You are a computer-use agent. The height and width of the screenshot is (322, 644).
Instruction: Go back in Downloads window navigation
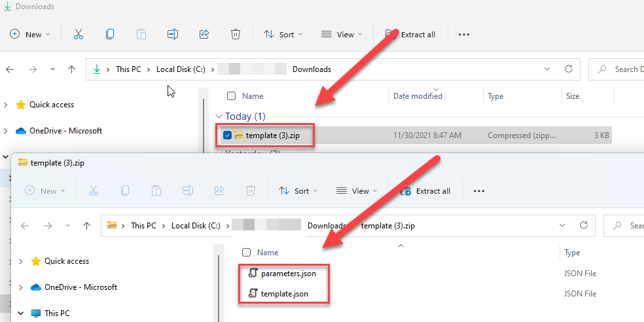[x=10, y=69]
